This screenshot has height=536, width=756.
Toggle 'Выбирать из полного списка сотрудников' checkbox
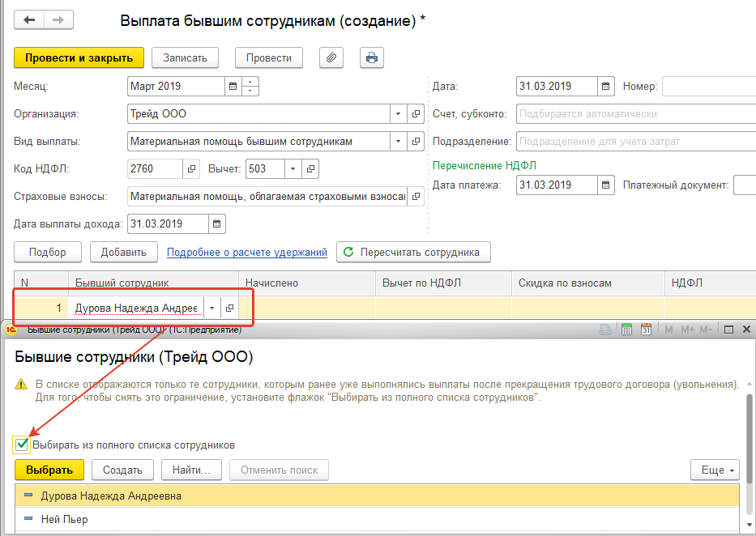[22, 445]
